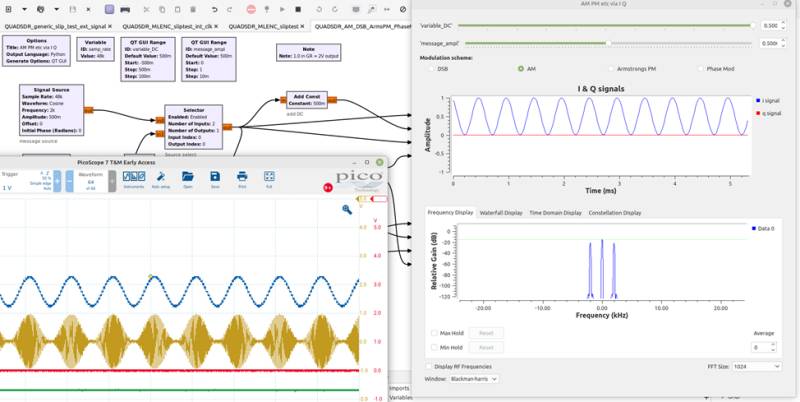
Task: Open the FFT Size dropdown
Action: point(757,366)
